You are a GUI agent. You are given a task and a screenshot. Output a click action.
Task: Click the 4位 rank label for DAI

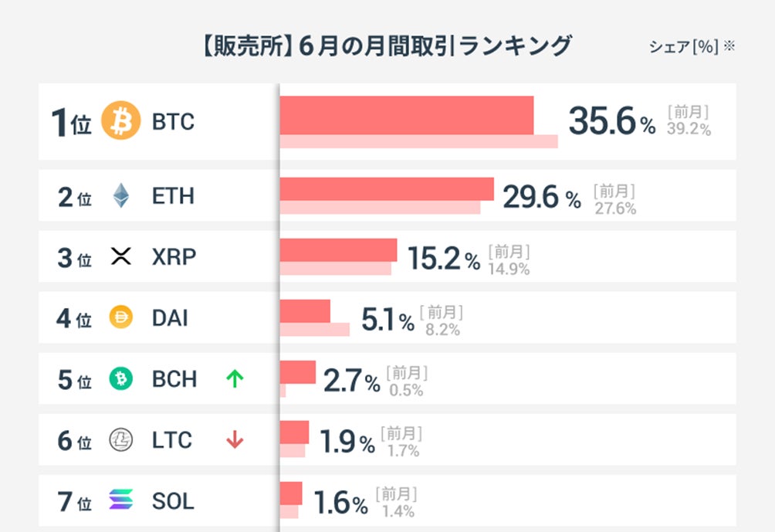tap(74, 318)
